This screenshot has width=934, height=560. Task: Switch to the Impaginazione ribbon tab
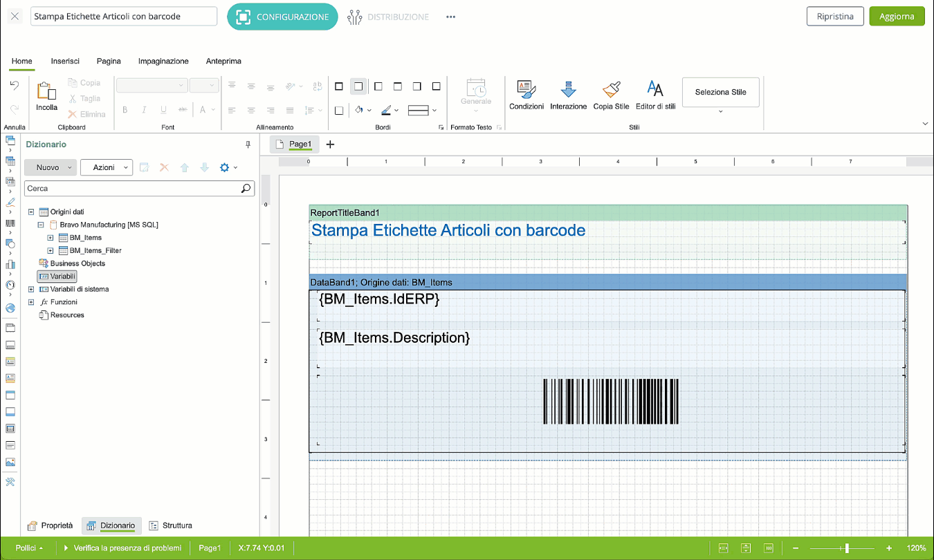(163, 61)
